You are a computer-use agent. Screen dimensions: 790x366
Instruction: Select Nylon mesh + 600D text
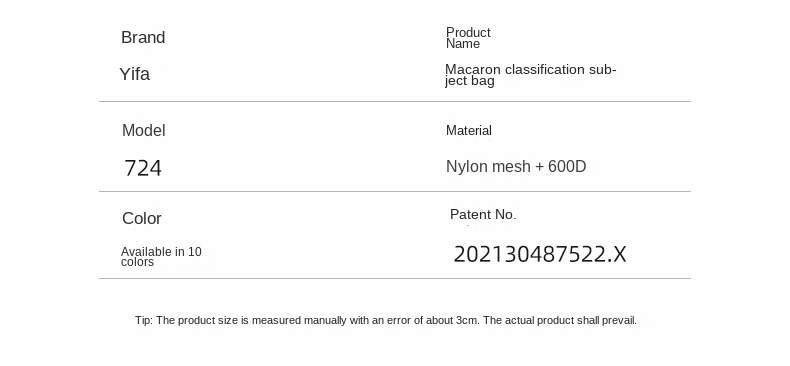pos(516,166)
